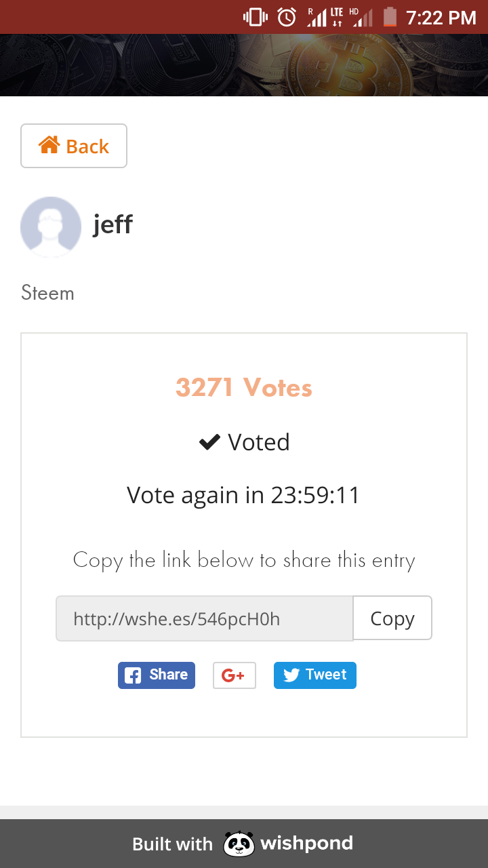The height and width of the screenshot is (868, 488).
Task: Tap the Vote again countdown timer
Action: click(243, 495)
